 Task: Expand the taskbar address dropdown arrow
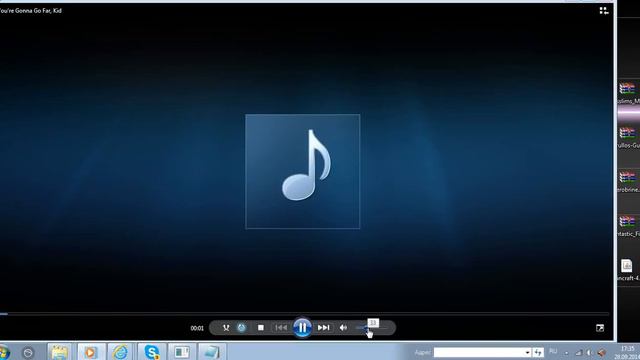(x=527, y=352)
